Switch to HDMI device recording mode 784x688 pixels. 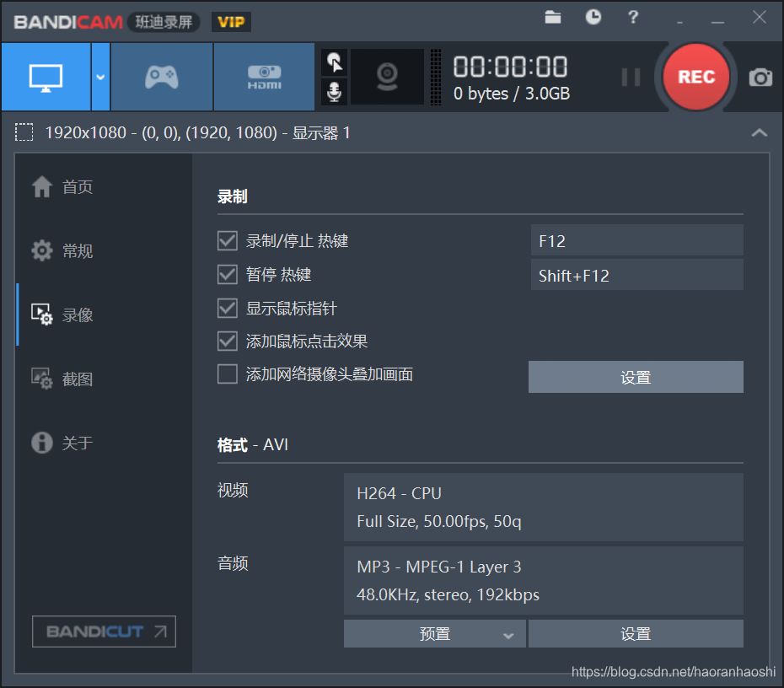(264, 77)
